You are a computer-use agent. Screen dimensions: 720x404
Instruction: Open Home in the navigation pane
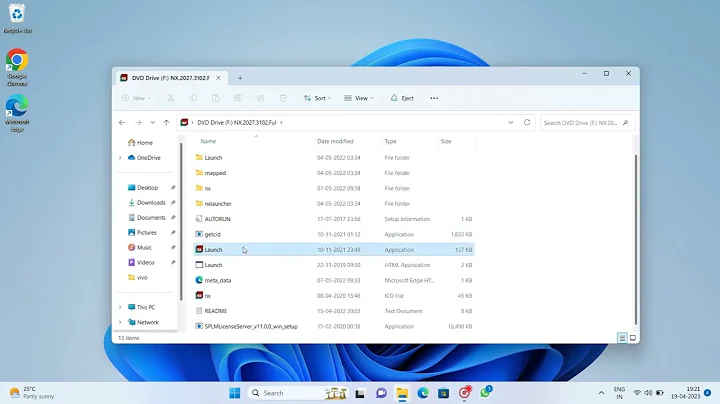(x=141, y=143)
